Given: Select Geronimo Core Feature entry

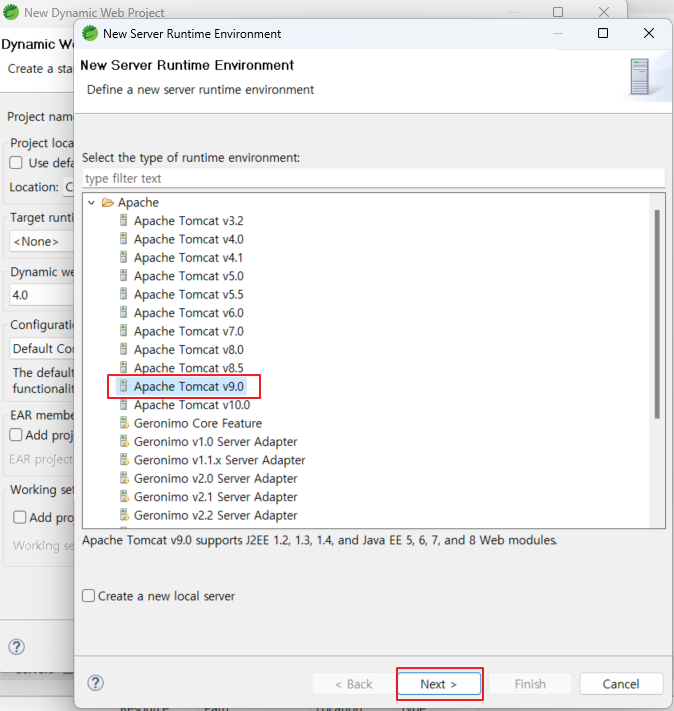Looking at the screenshot, I should [x=198, y=423].
